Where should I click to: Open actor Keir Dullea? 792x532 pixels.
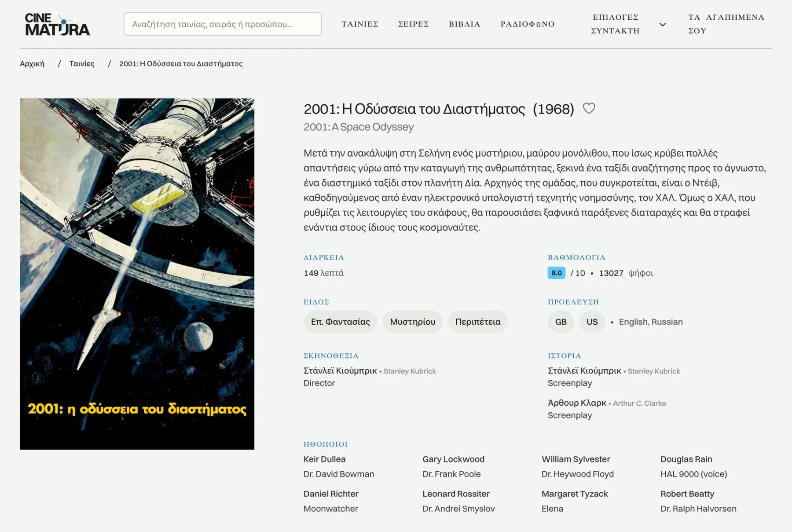[325, 459]
